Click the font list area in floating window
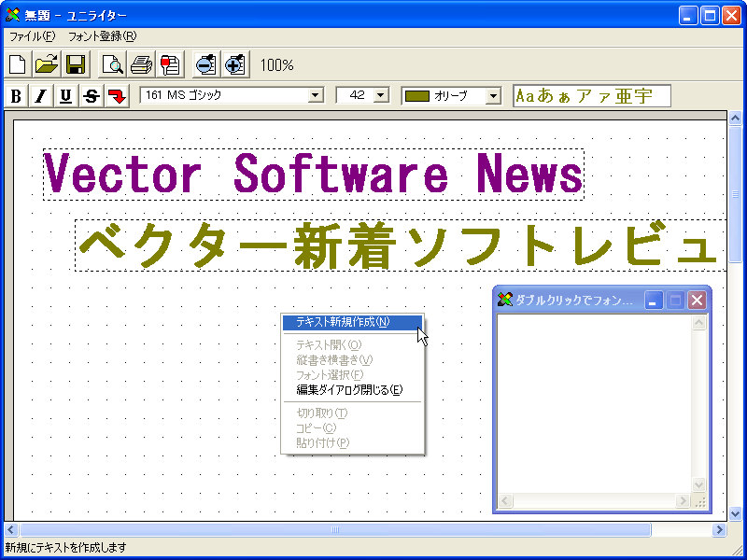 [595, 404]
